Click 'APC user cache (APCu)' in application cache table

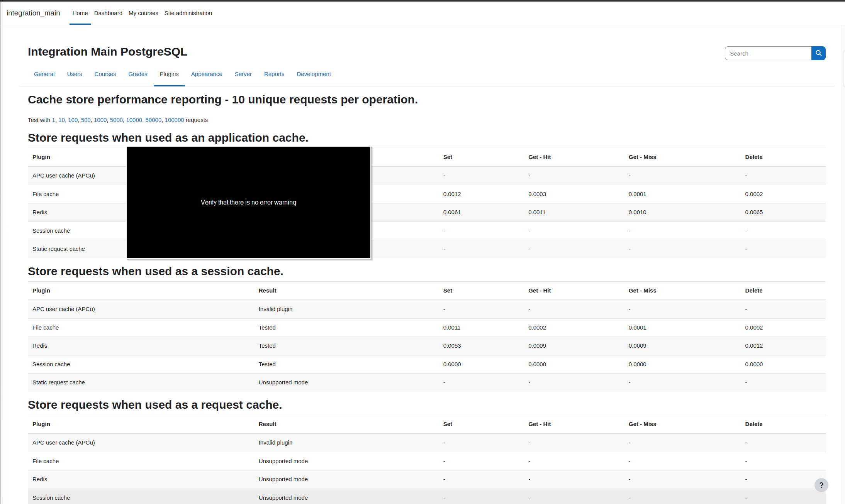[64, 176]
